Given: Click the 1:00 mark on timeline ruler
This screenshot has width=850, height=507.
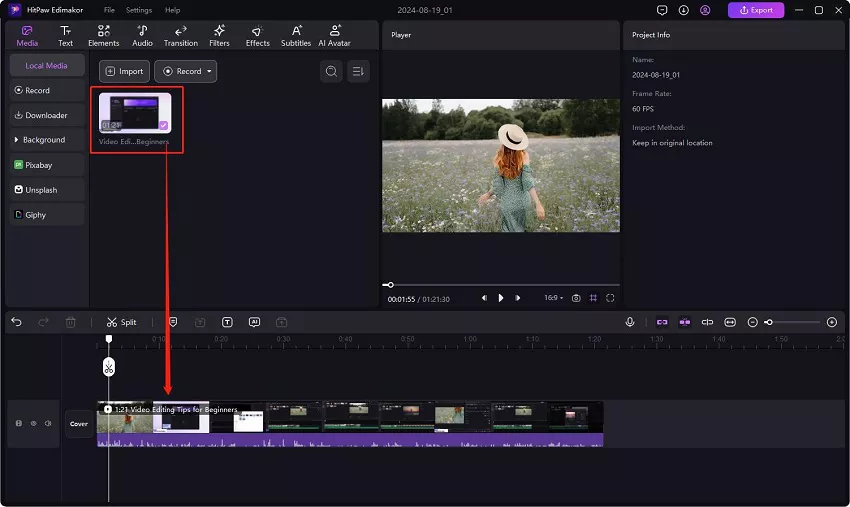Looking at the screenshot, I should point(469,339).
